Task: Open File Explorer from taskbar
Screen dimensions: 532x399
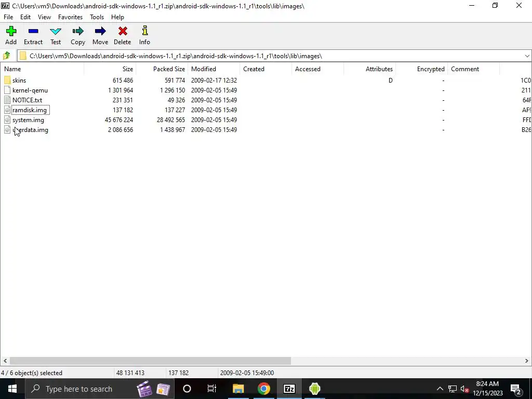Action: point(238,389)
